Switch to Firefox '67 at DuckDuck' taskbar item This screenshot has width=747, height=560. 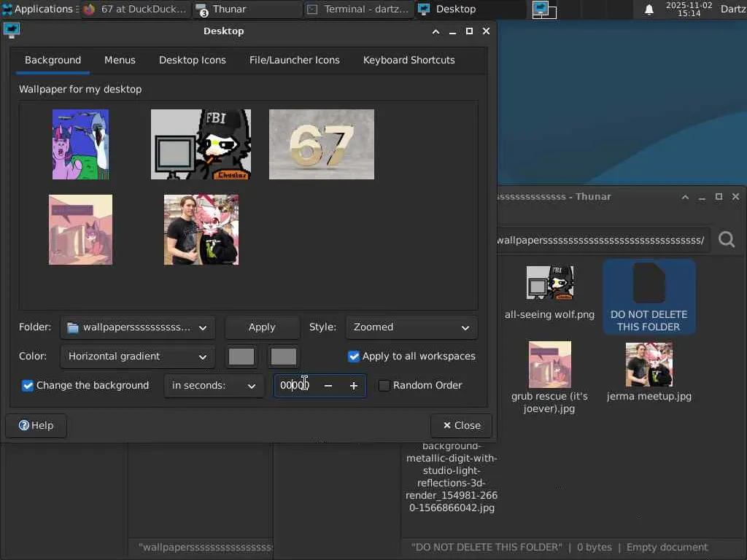(x=135, y=9)
